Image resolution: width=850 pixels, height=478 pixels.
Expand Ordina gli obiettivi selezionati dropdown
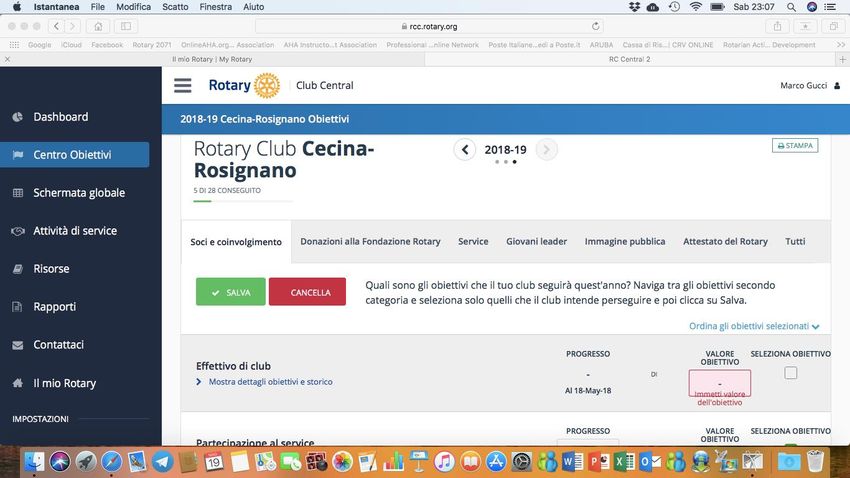[x=754, y=326]
